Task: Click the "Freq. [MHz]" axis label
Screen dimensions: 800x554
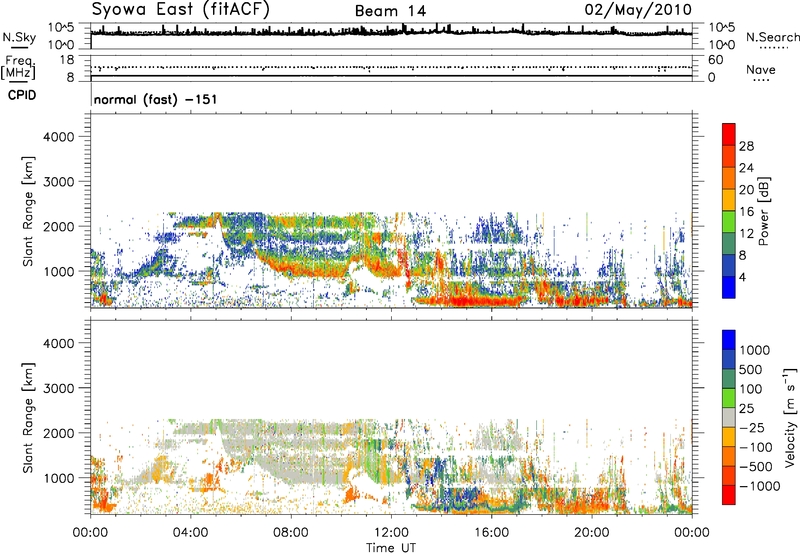Action: 18,68
